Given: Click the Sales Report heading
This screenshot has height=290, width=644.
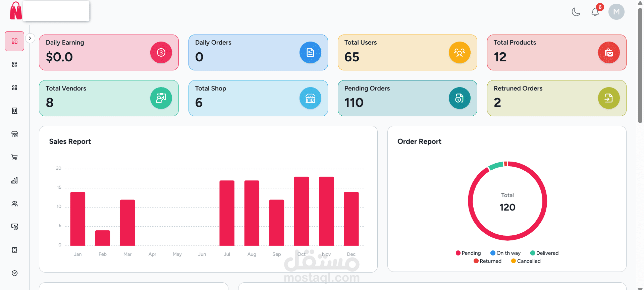Looking at the screenshot, I should point(70,141).
